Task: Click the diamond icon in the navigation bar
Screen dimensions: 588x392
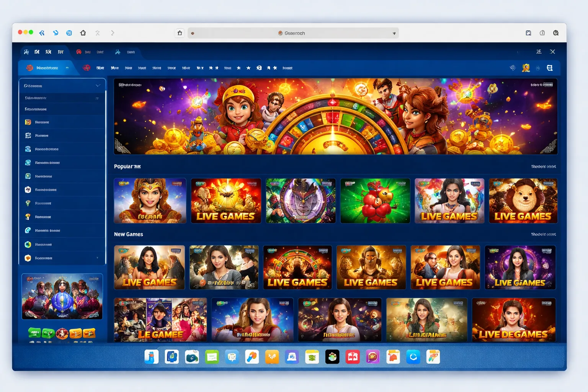Action: coord(513,68)
